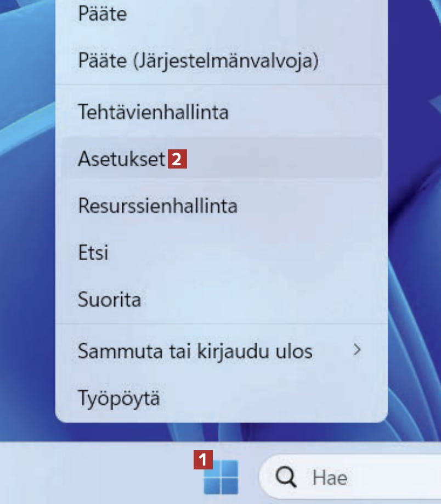Open Sammuta tai kirjaudu ulos submenu
The image size is (441, 504).
(x=222, y=351)
